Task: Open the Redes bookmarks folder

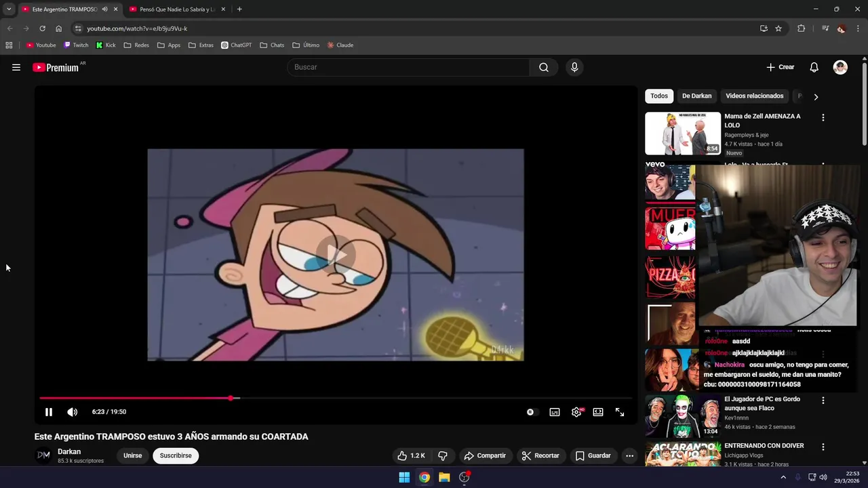Action: pyautogui.click(x=136, y=45)
